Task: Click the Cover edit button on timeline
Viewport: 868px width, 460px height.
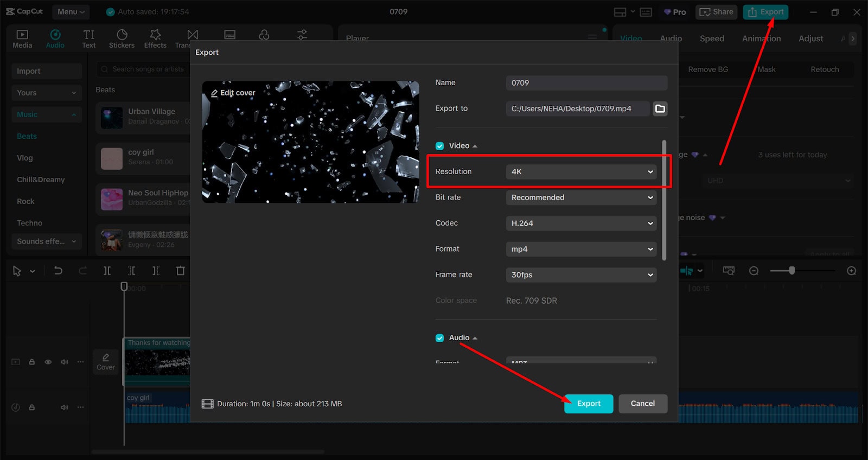Action: point(106,361)
